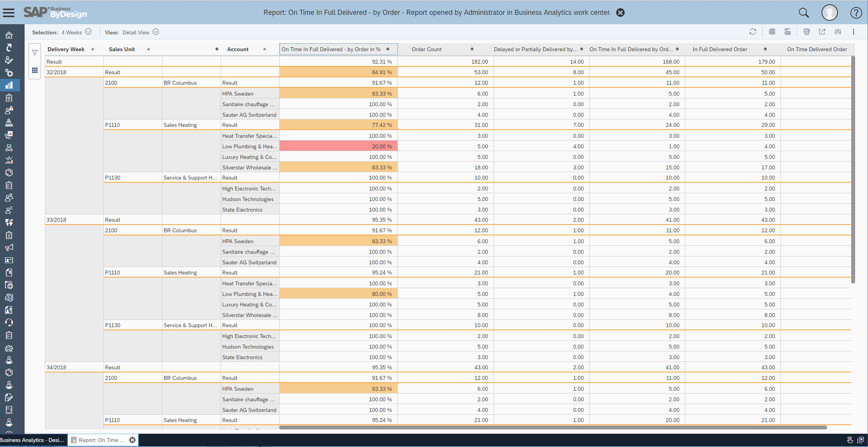Print the report

[x=807, y=32]
